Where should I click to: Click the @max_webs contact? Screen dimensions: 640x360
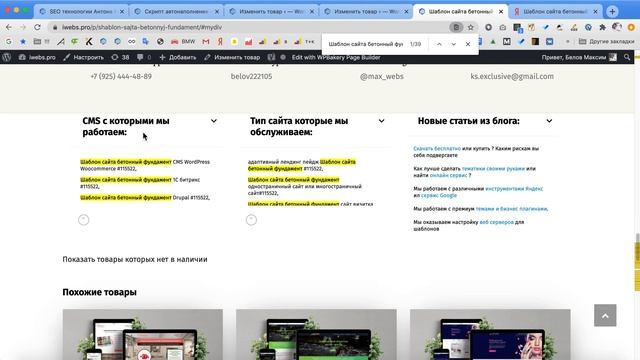[382, 76]
